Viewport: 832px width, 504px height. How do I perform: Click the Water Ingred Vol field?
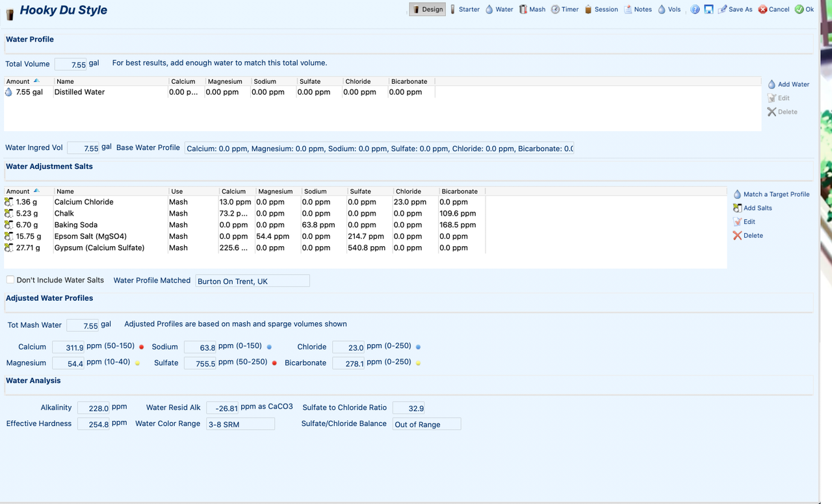(x=83, y=148)
